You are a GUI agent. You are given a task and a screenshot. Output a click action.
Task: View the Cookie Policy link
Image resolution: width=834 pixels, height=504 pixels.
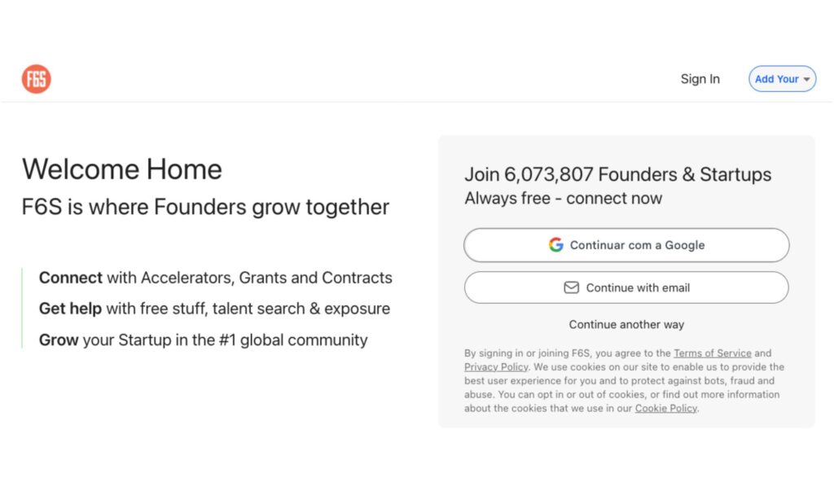point(666,409)
